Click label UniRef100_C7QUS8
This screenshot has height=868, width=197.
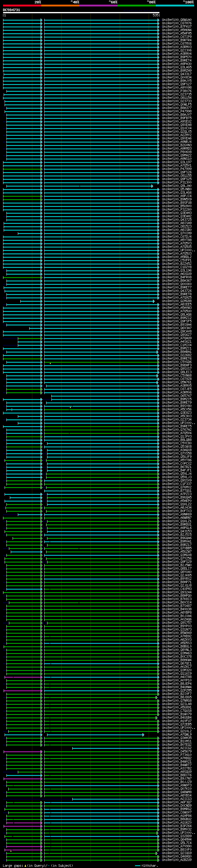point(177,711)
